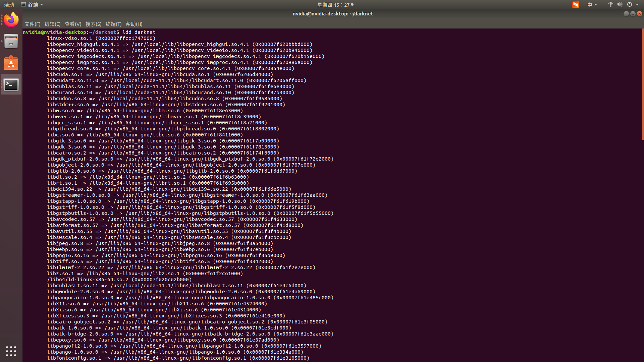Open the 文件(F) menu
Viewport: 644px width, 362px height.
tap(32, 24)
